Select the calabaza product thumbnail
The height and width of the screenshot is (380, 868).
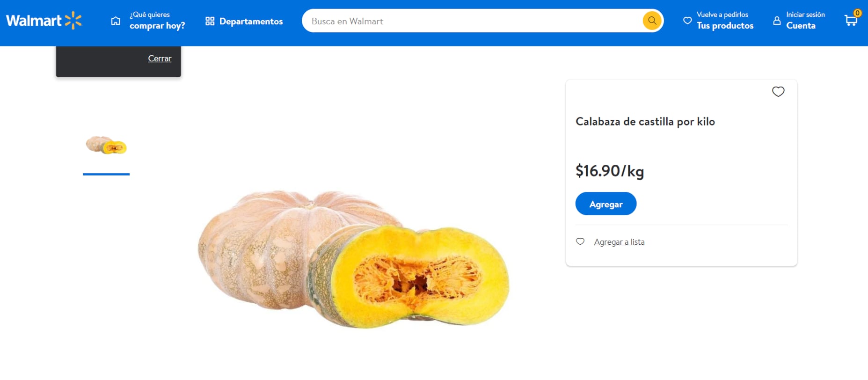[106, 145]
